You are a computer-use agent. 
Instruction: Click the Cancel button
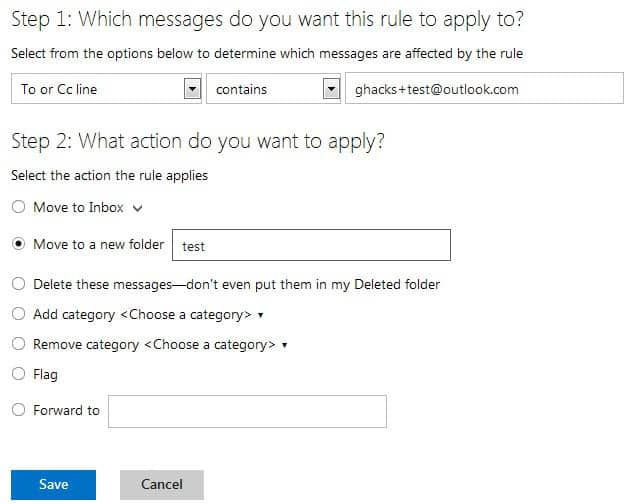point(161,484)
